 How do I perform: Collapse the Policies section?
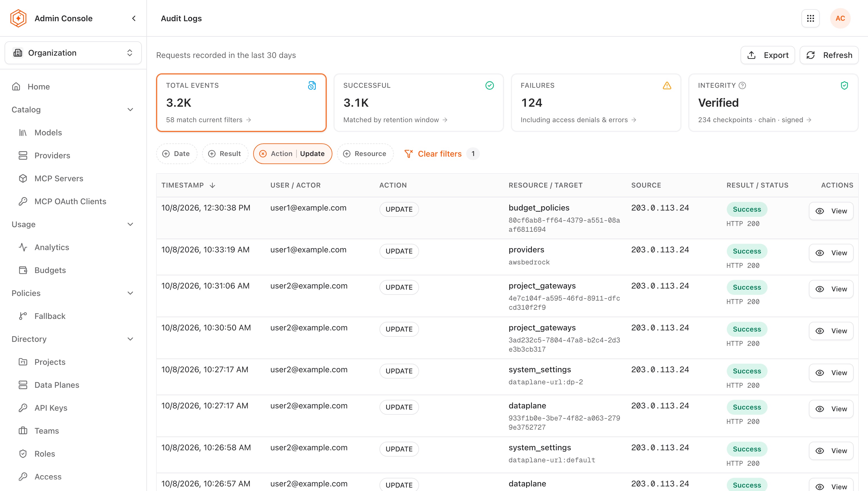[130, 293]
